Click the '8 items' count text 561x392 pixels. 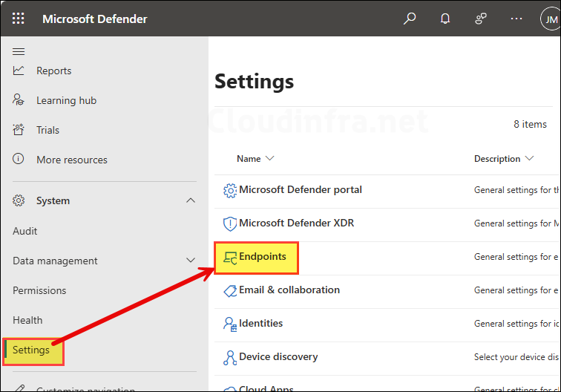(x=531, y=124)
